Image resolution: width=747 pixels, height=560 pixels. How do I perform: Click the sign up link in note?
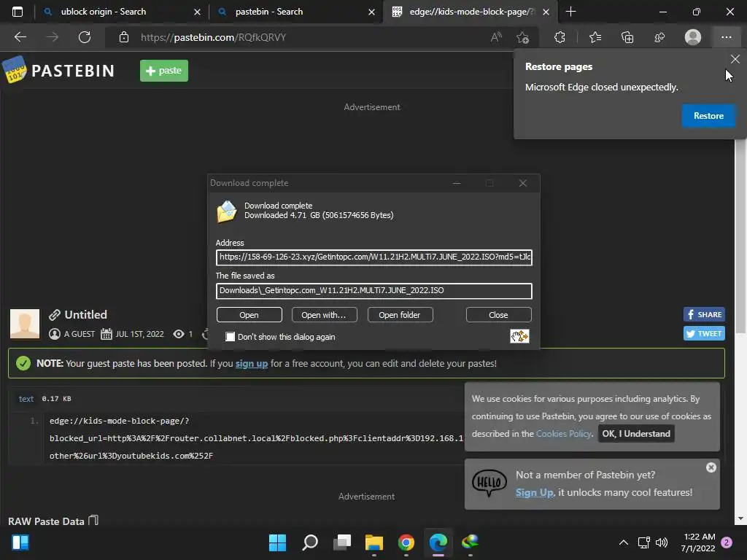[252, 363]
